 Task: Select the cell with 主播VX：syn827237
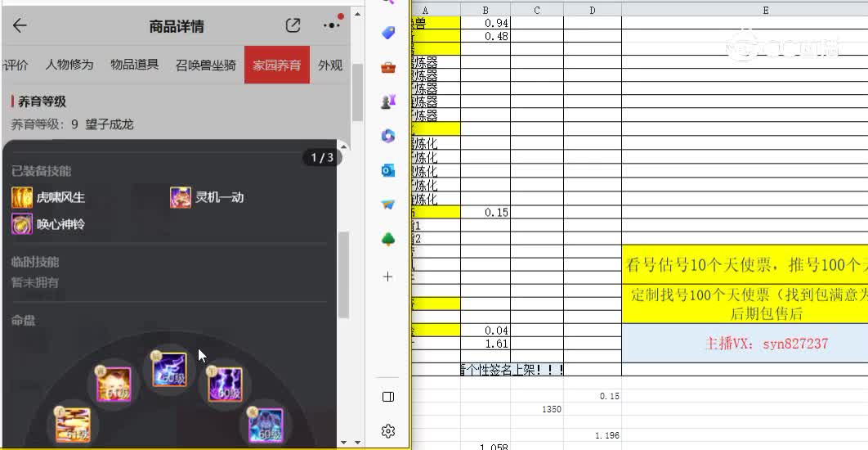tap(745, 344)
